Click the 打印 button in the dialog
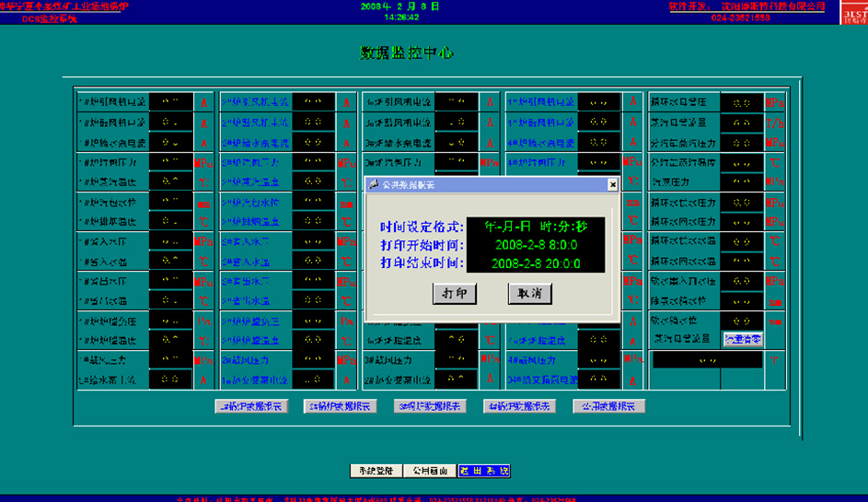868x502 pixels. [454, 294]
